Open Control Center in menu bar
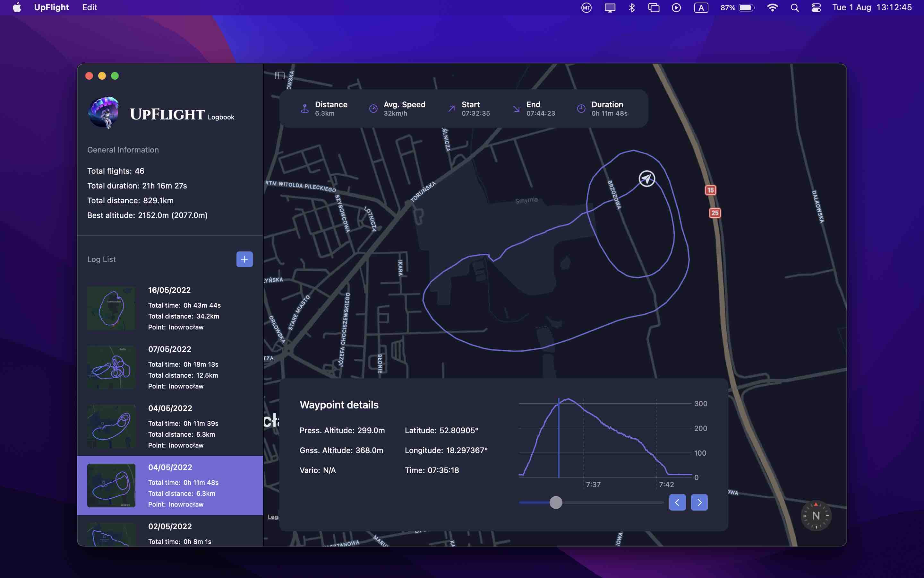Viewport: 924px width, 578px height. (x=816, y=8)
